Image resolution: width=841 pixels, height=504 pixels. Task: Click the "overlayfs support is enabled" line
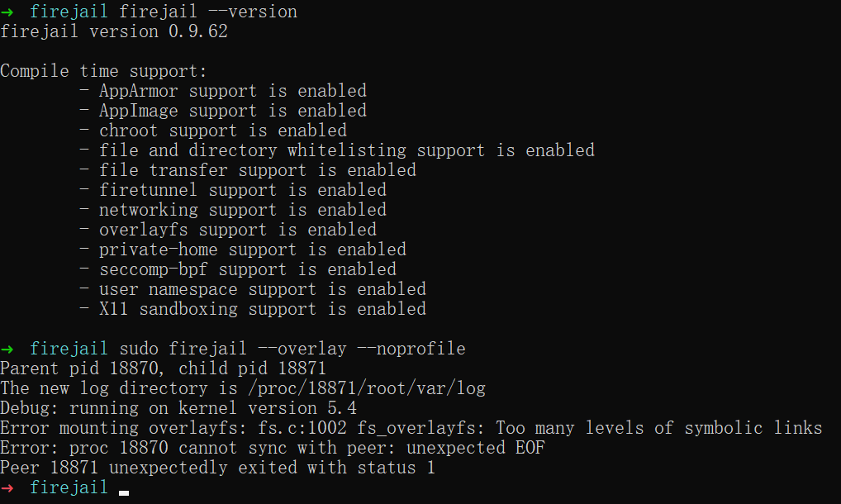pyautogui.click(x=236, y=230)
